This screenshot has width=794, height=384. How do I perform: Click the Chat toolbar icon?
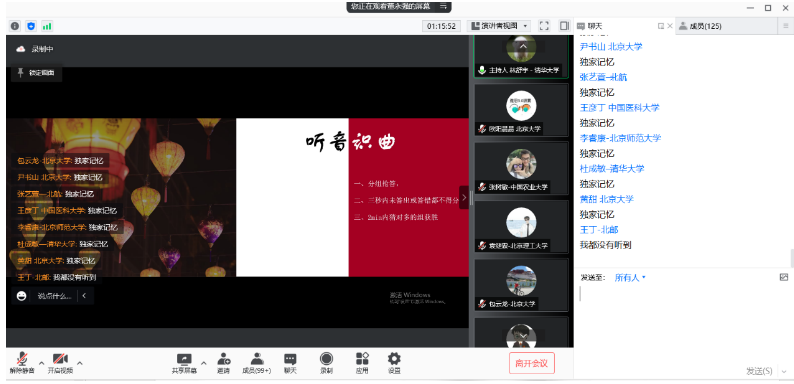pos(290,363)
